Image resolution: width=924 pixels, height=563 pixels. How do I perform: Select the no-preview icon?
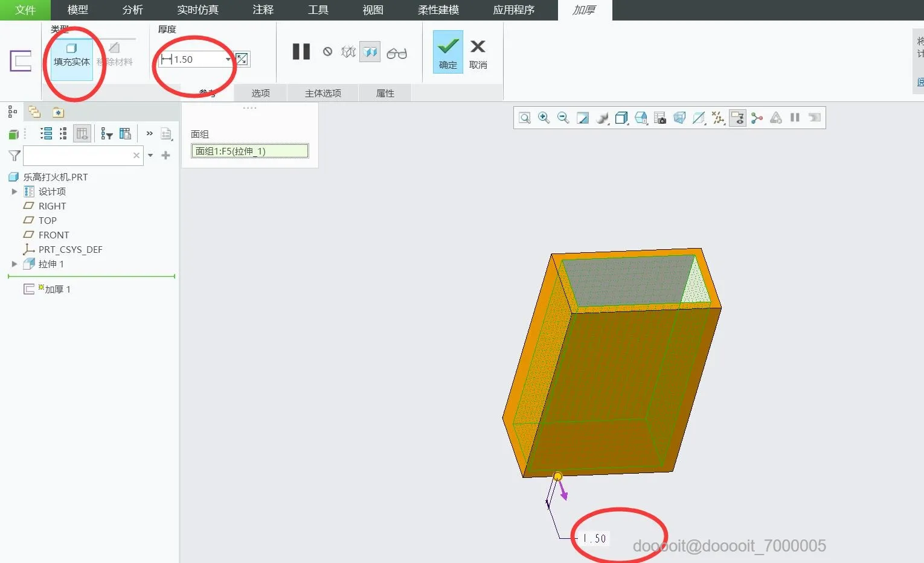[x=327, y=52]
